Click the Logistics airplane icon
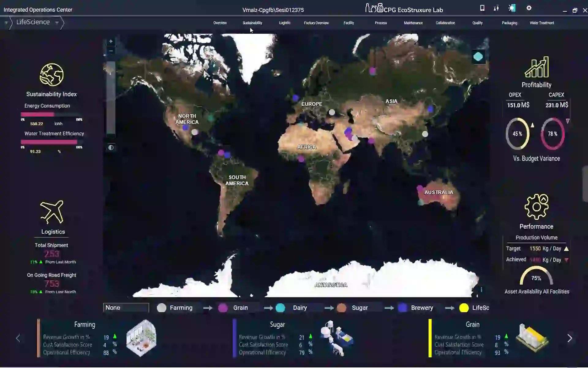The image size is (588, 368). click(x=52, y=212)
